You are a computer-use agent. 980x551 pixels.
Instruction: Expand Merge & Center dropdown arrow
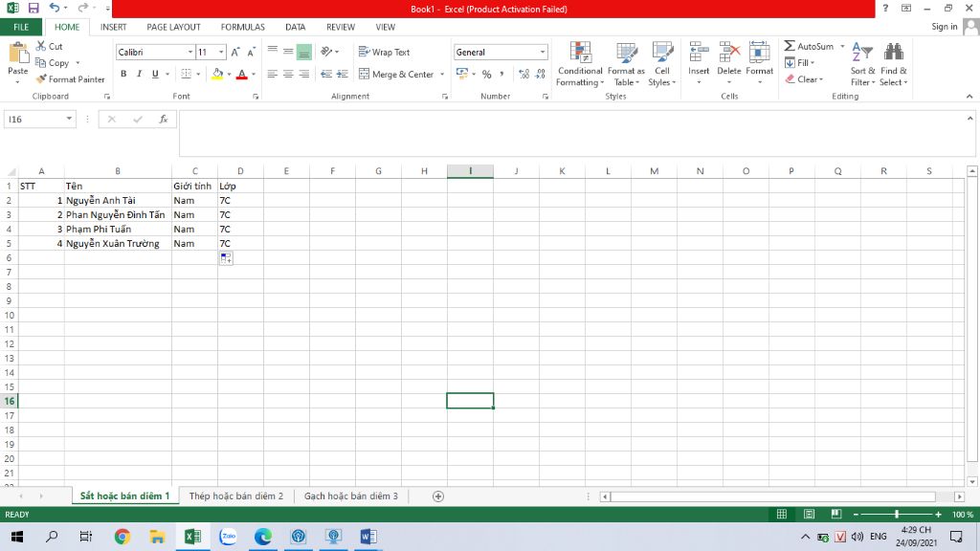click(442, 75)
